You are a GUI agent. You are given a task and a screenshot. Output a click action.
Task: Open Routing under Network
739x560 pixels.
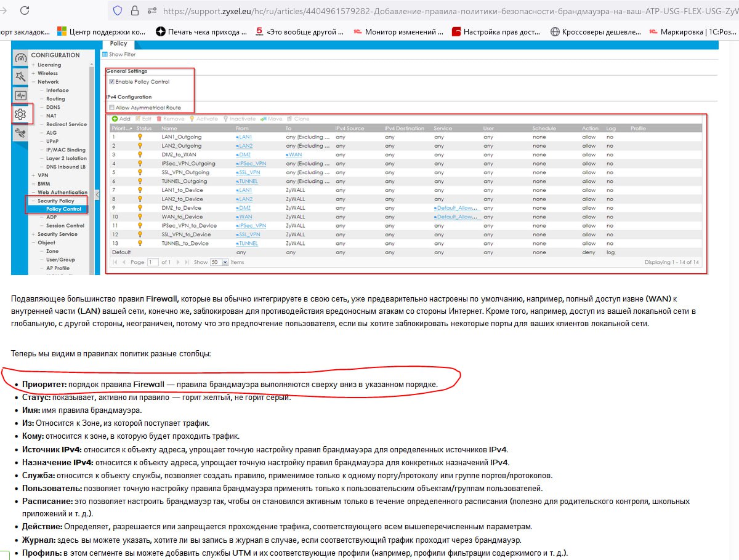(x=55, y=99)
